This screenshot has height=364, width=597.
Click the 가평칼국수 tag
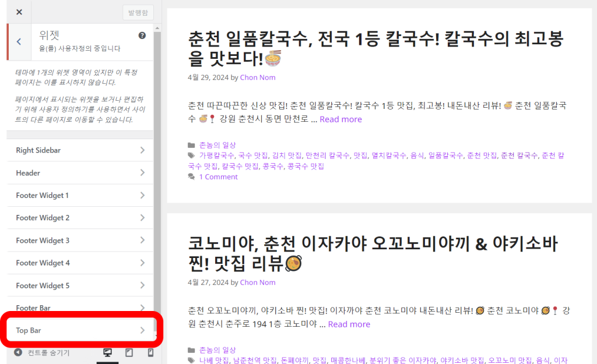coord(217,155)
